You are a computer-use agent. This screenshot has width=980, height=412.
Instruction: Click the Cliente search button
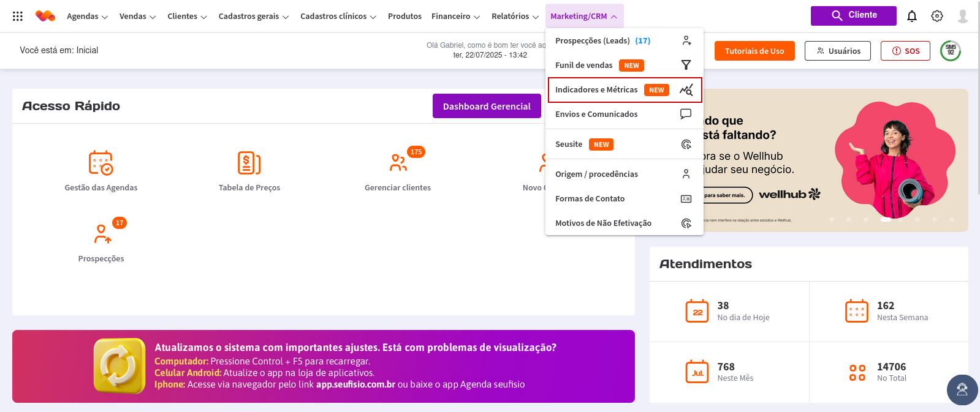tap(853, 15)
